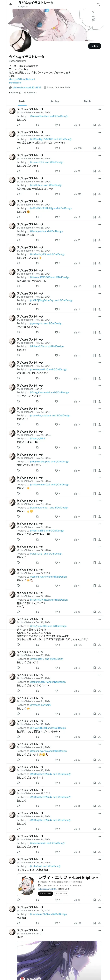
Task: View the 16 Followers list
Action: click(x=30, y=92)
